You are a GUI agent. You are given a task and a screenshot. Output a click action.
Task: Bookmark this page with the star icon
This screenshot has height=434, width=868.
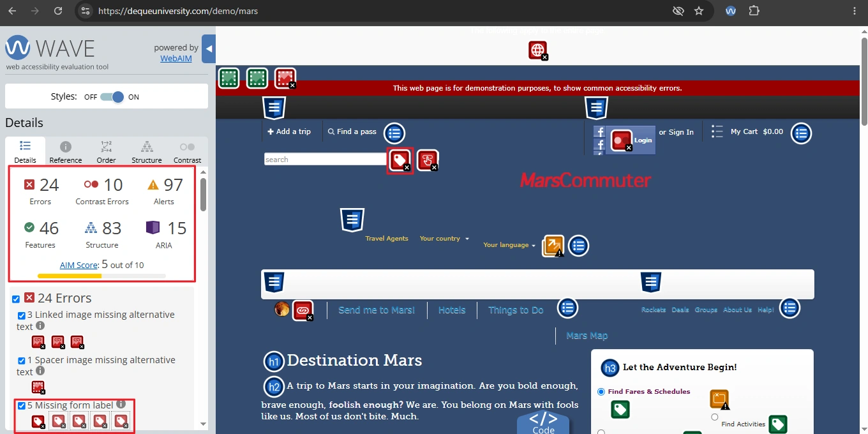pyautogui.click(x=699, y=11)
